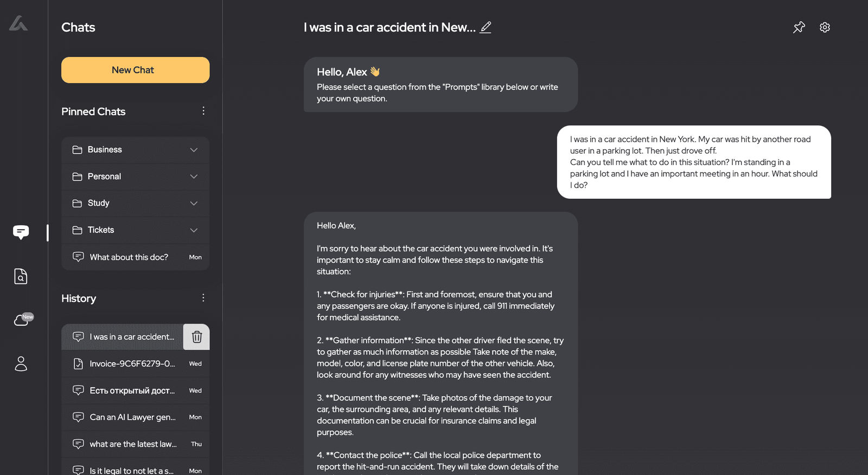Open pinned chat What about this doc?

(135, 257)
